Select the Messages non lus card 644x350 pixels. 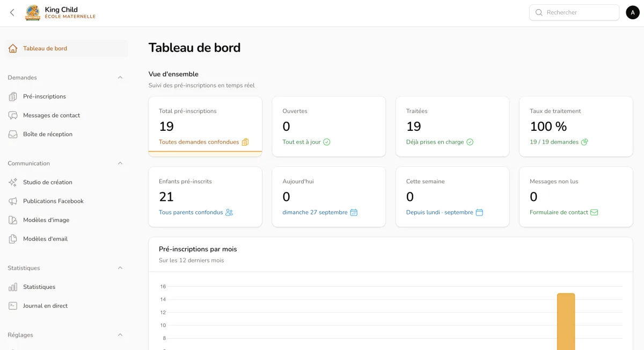(576, 197)
